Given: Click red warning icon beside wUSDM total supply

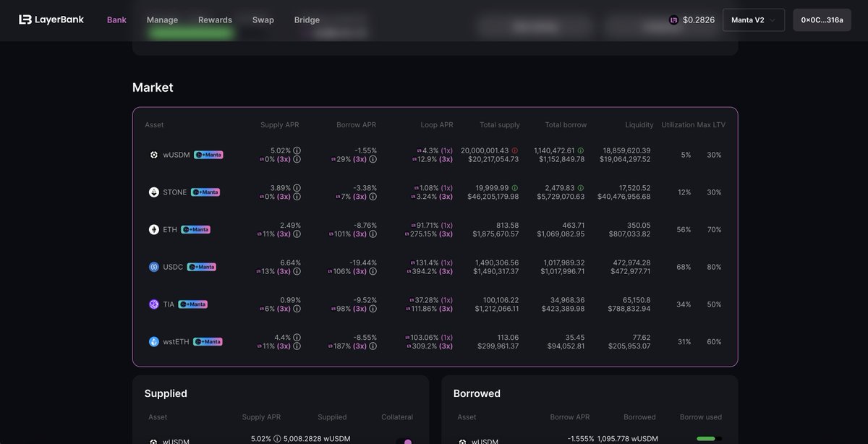Looking at the screenshot, I should pyautogui.click(x=514, y=150).
